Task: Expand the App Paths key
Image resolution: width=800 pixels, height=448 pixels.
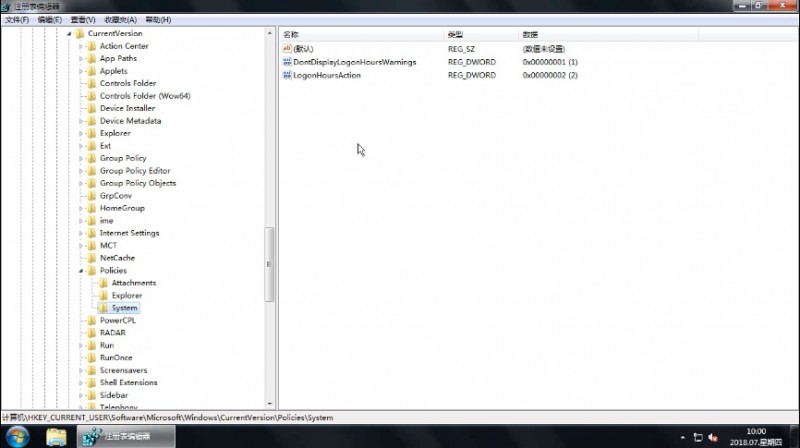Action: [x=81, y=59]
